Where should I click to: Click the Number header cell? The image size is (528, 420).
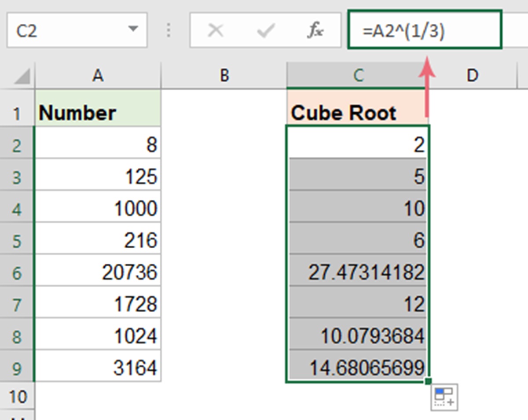click(x=98, y=109)
